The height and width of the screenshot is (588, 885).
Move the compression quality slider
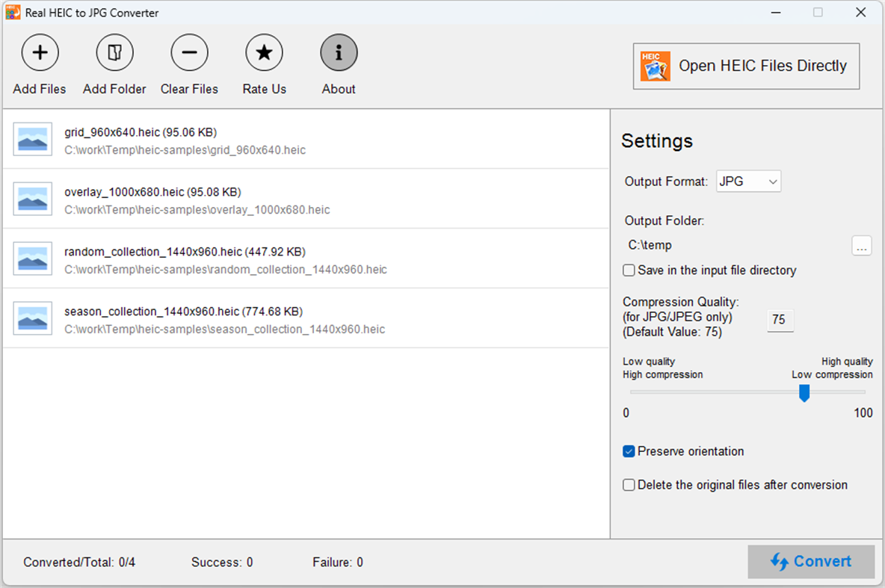[804, 393]
